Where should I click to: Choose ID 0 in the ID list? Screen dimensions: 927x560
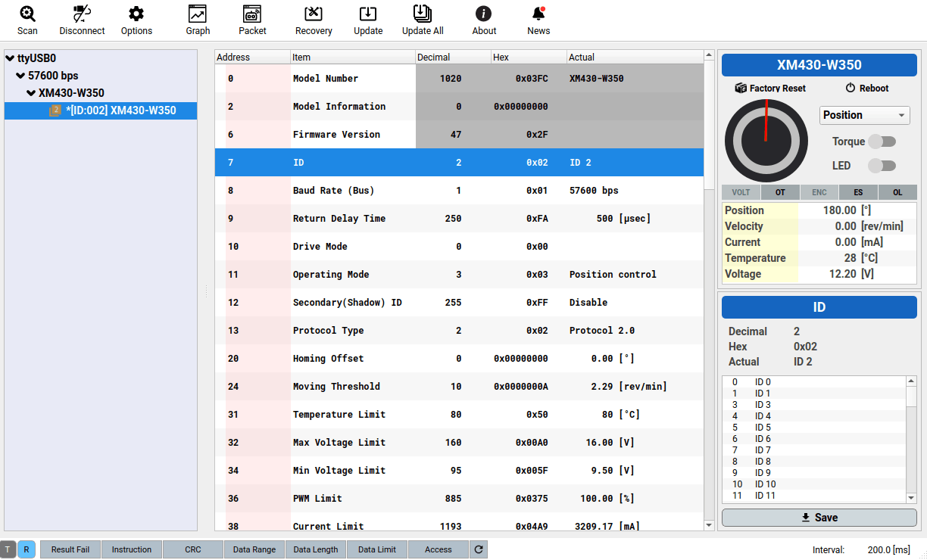814,382
